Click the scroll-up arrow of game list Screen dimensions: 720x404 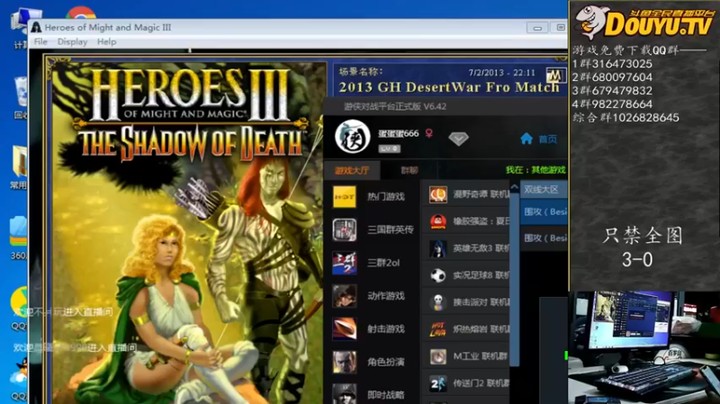[514, 186]
